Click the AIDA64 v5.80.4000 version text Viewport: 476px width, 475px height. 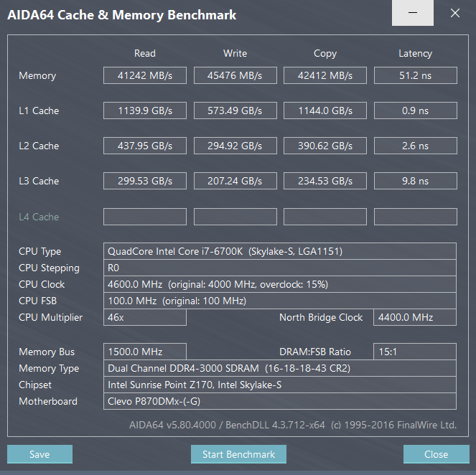pos(293,425)
